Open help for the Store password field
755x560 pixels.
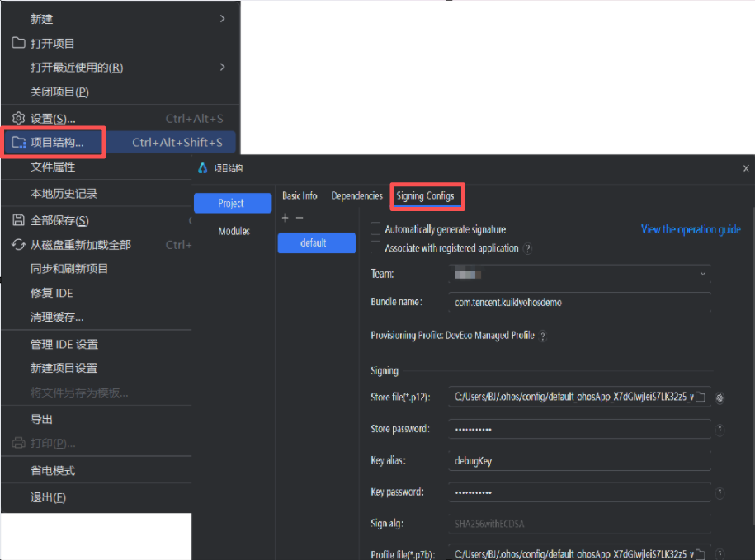tap(720, 431)
